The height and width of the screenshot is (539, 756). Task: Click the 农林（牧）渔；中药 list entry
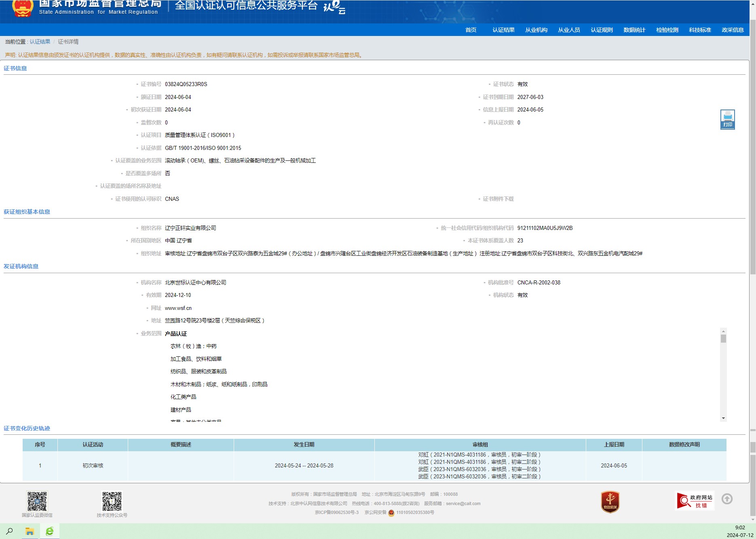[194, 346]
